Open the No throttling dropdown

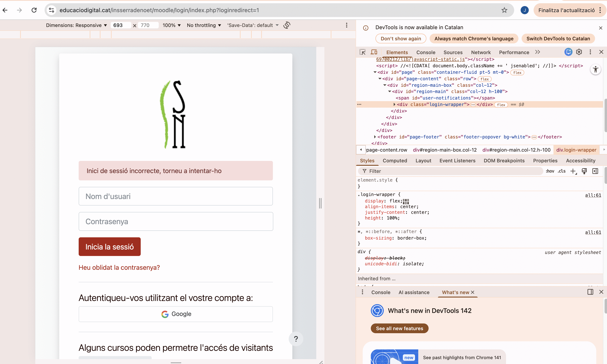(204, 25)
